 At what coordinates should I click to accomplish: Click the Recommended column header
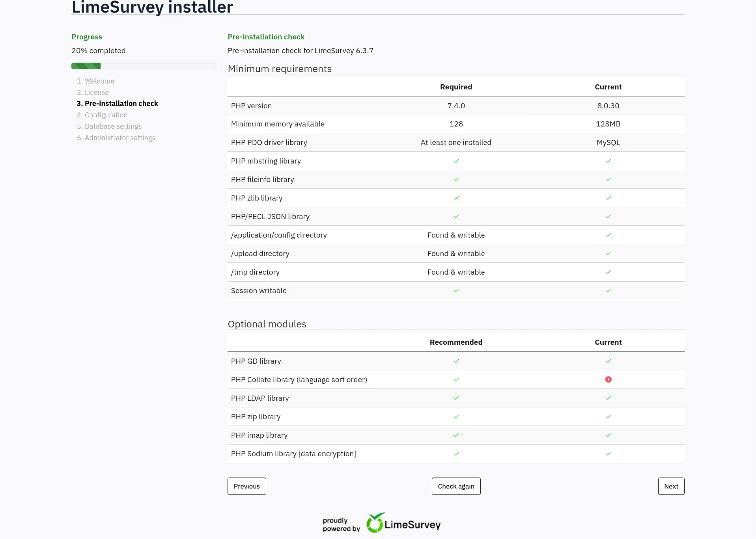456,342
